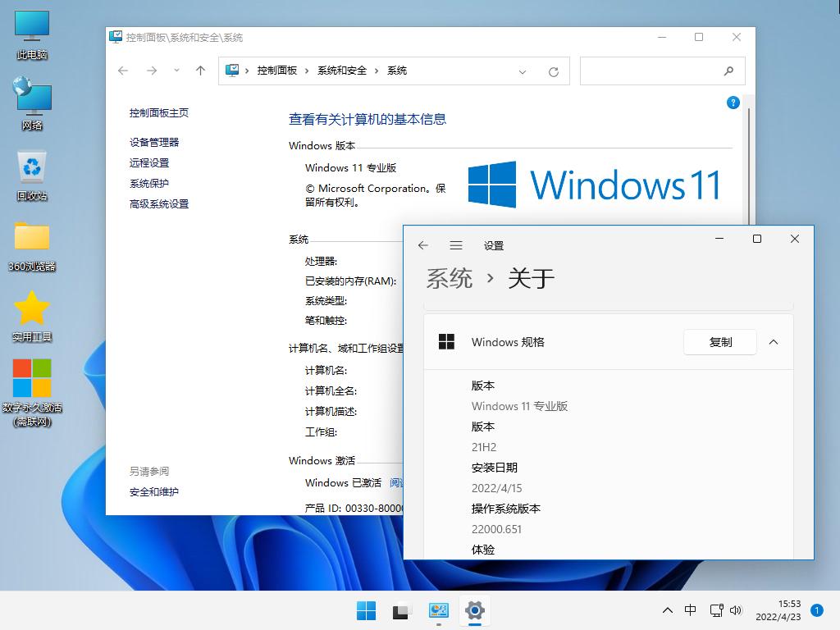Open the 数字永久激活 desktop icon
Image resolution: width=840 pixels, height=630 pixels.
click(32, 393)
